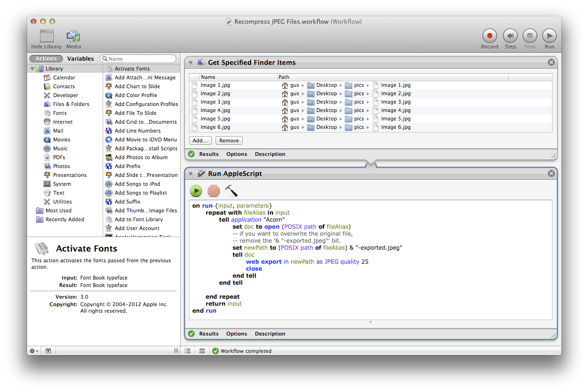Select the Activate Fonts action
This screenshot has width=588, height=392.
[141, 69]
